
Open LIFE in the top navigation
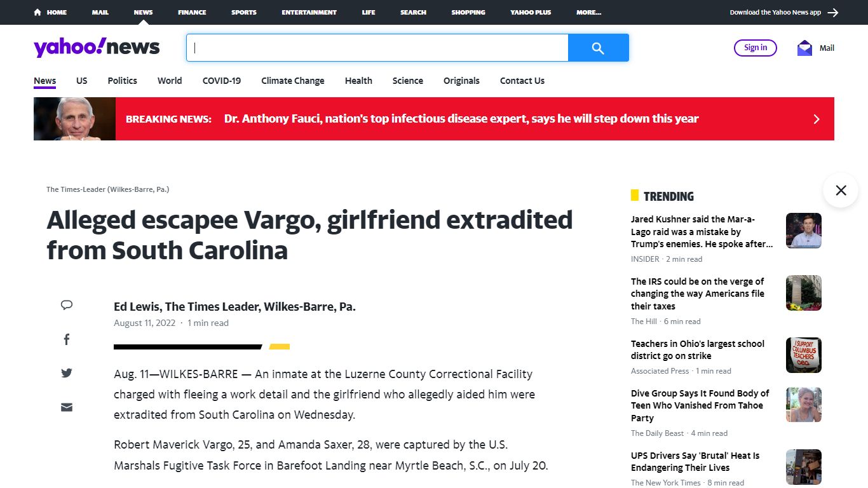(x=369, y=12)
